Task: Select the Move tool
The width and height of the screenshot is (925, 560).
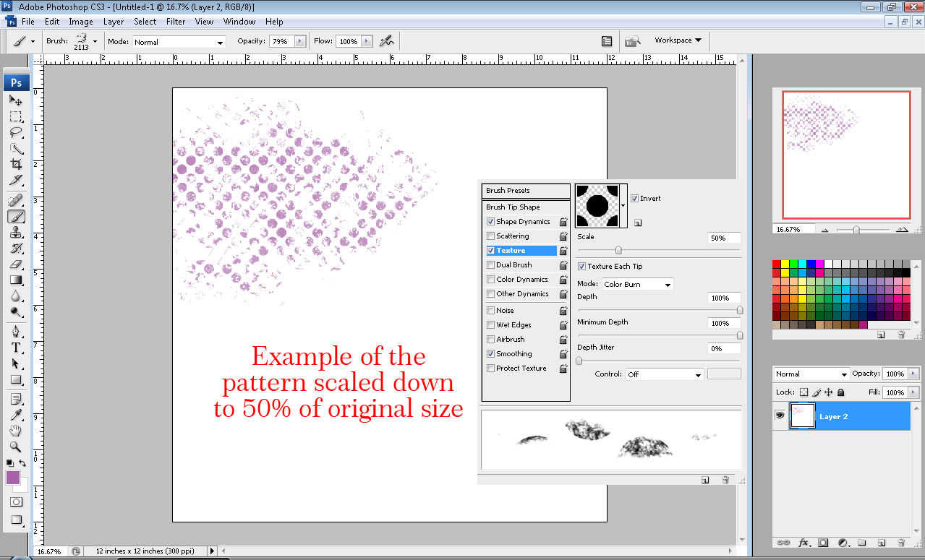Action: click(x=16, y=100)
